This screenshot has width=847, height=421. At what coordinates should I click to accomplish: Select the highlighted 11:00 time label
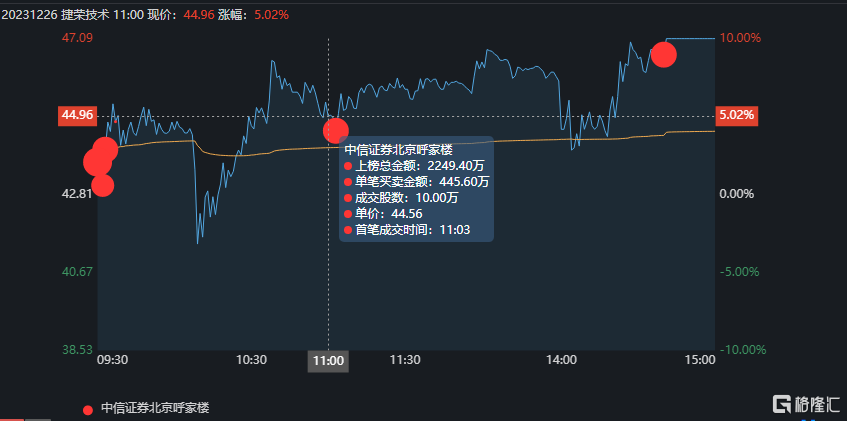pyautogui.click(x=328, y=360)
